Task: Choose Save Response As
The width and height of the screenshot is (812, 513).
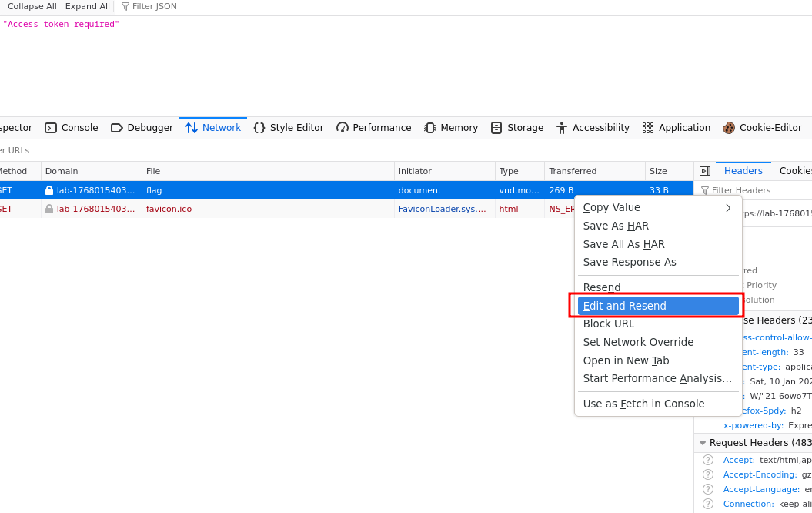Action: 658,262
